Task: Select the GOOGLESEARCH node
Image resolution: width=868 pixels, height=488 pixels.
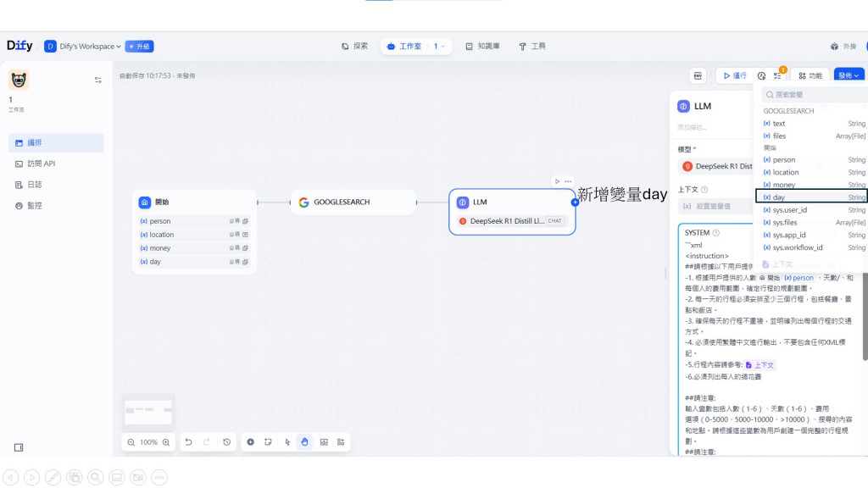Action: pos(353,202)
